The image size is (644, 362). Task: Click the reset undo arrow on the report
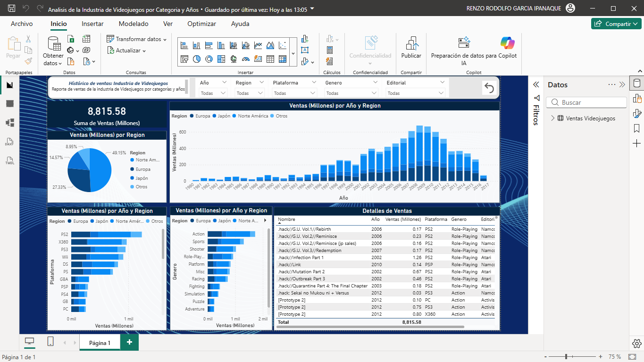tap(489, 88)
